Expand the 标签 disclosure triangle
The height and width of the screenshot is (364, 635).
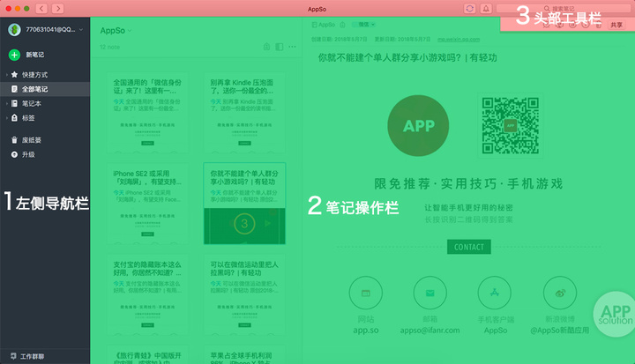click(x=7, y=118)
